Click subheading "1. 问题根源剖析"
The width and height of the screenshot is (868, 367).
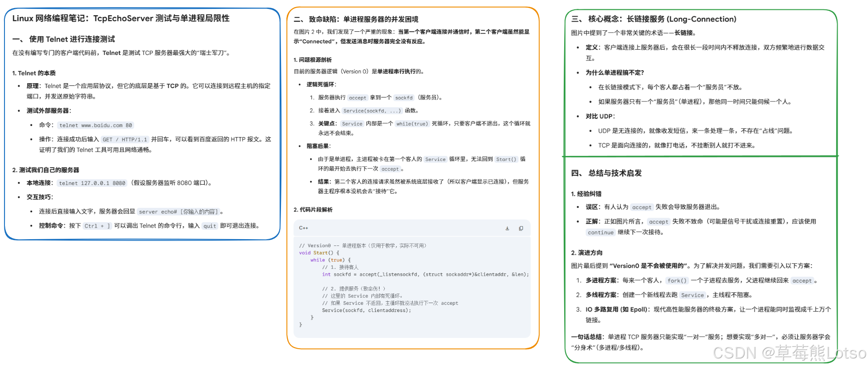pos(313,60)
